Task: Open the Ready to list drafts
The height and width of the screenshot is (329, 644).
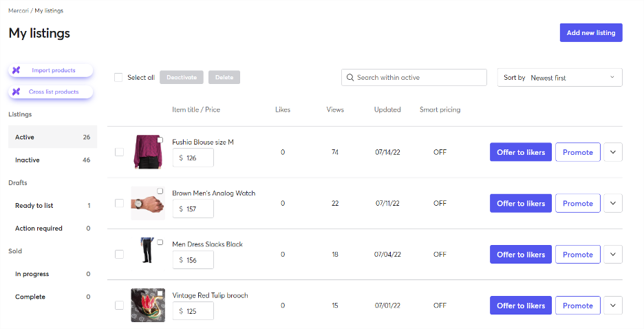Action: tap(52, 205)
